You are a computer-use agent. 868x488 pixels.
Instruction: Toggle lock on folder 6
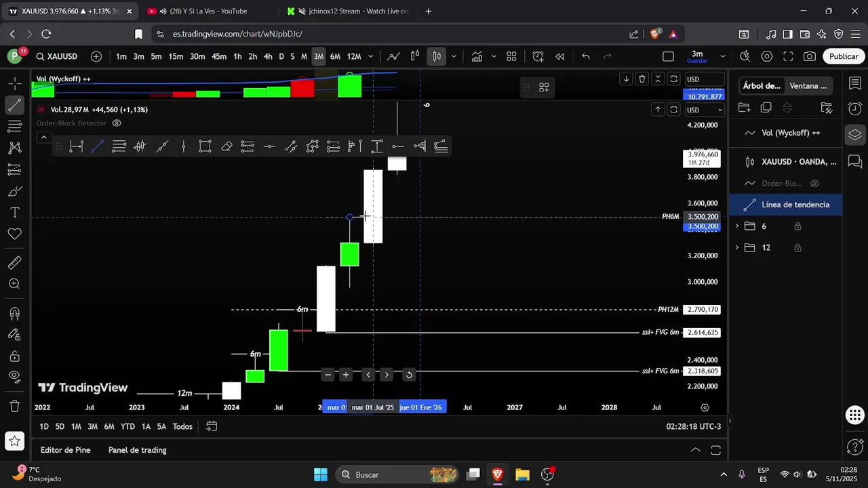[x=797, y=226]
